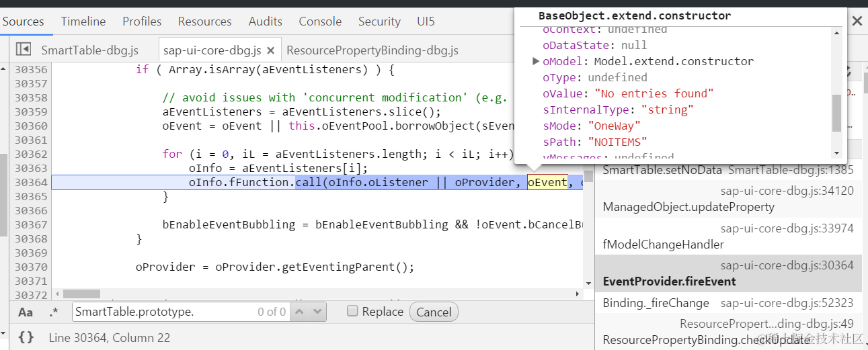Click line number 30356 in the gutter

31,70
